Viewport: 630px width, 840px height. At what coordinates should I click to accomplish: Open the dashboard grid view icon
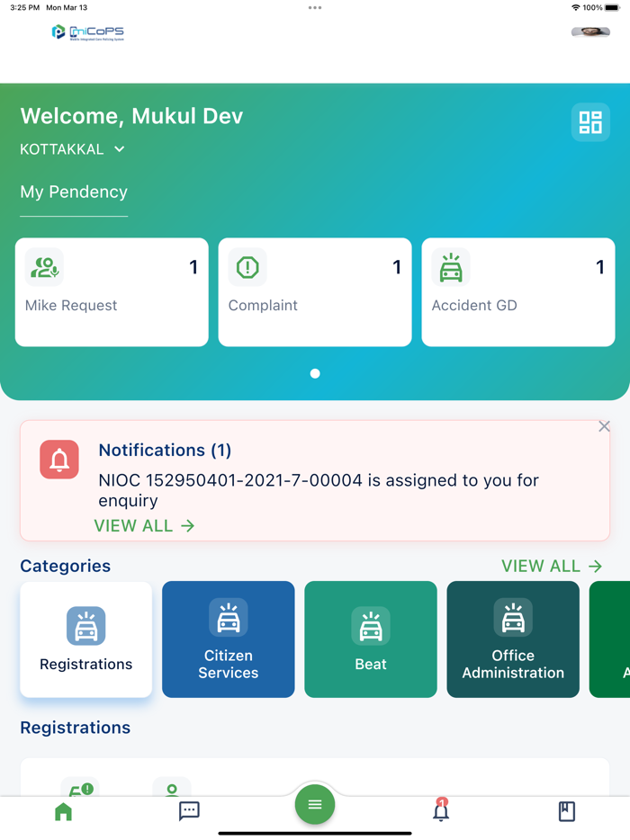point(590,122)
